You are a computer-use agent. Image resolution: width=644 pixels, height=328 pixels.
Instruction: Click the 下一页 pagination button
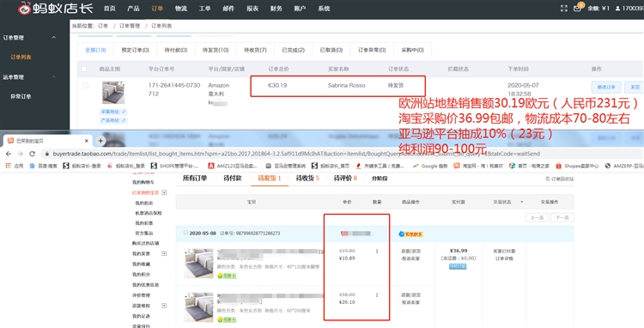562,217
